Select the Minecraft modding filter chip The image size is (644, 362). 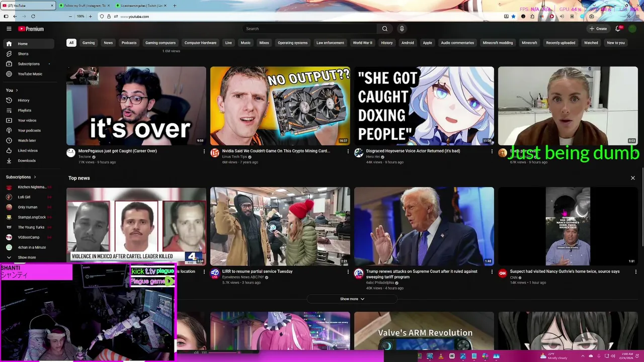[x=498, y=43]
